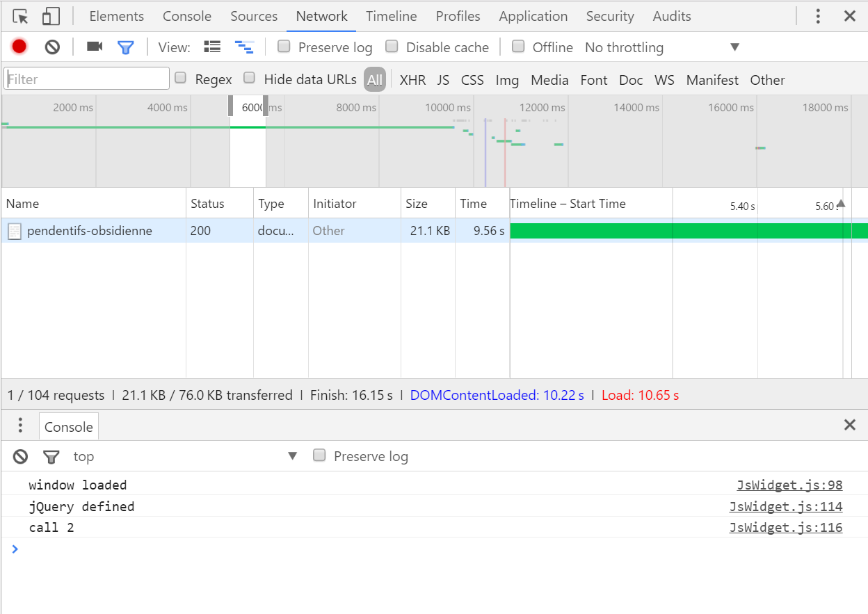The image size is (868, 614).
Task: Filter requests by Doc
Action: tap(631, 80)
